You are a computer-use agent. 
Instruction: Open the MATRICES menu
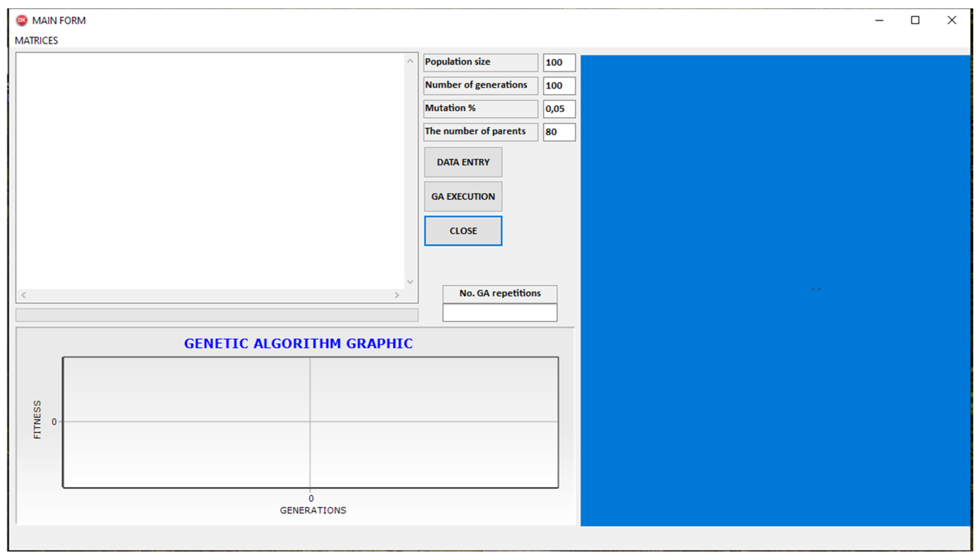coord(36,40)
